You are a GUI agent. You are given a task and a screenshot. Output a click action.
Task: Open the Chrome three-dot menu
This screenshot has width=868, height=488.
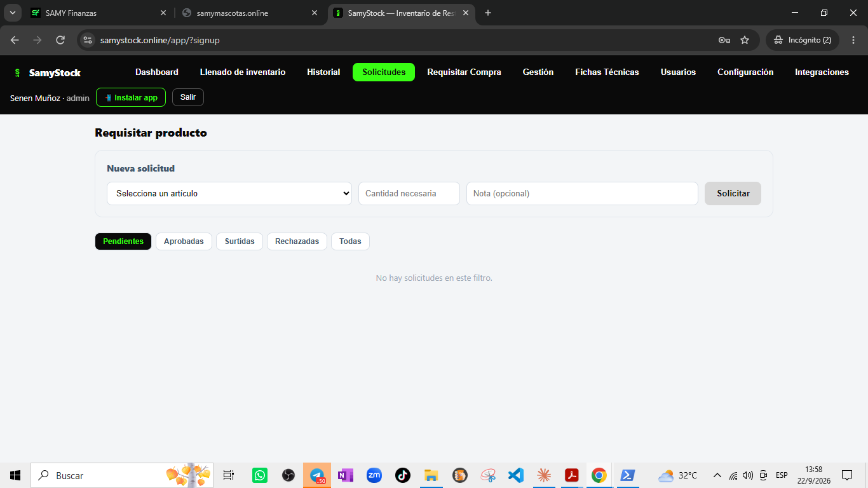(x=853, y=40)
